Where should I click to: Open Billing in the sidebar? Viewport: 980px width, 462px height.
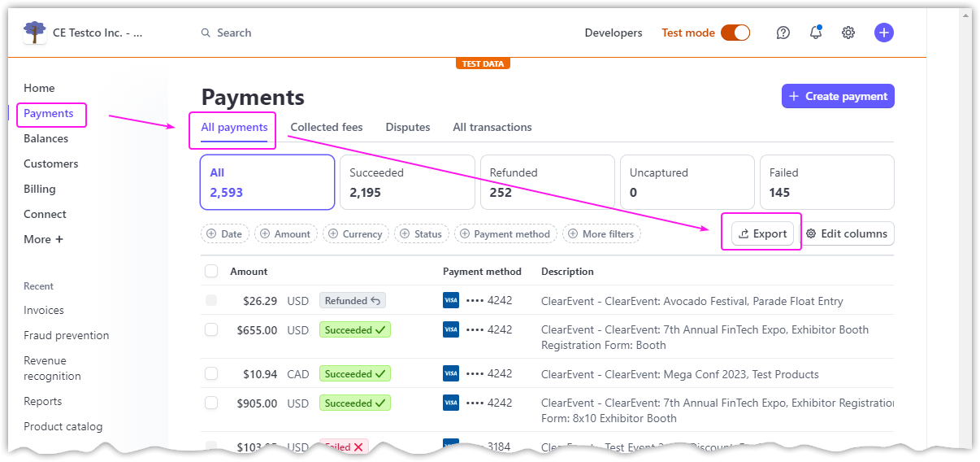[40, 189]
